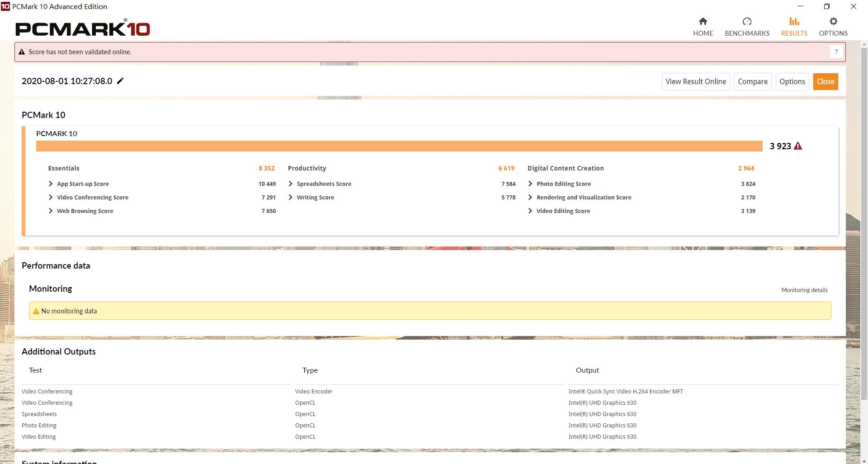Click the orange PCMark 10 score bar
Image resolution: width=868 pixels, height=464 pixels.
[x=399, y=146]
